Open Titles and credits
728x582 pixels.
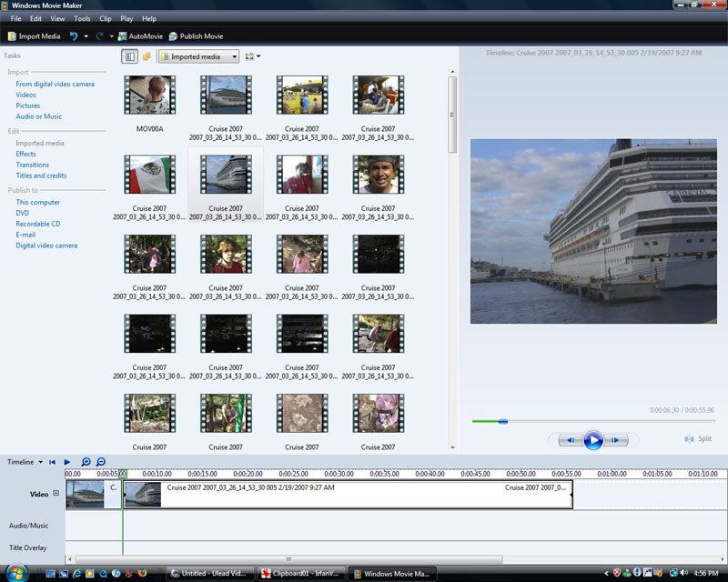41,176
